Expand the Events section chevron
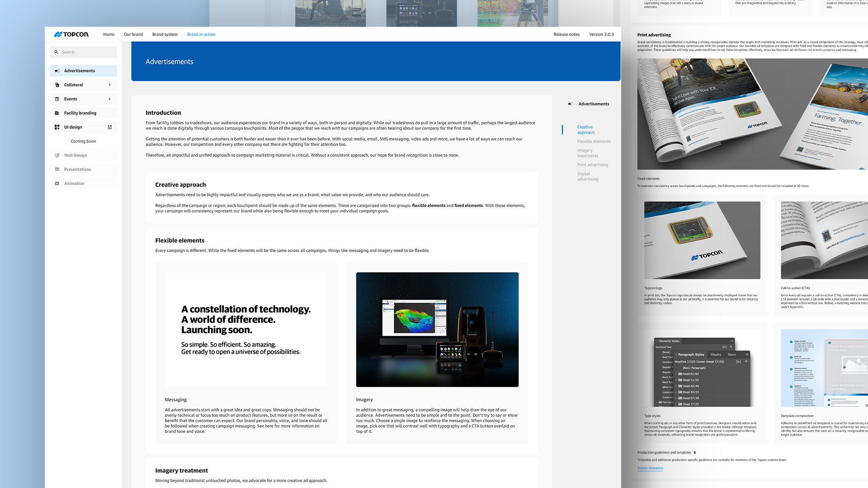Screen dimensions: 868x488 (110, 99)
